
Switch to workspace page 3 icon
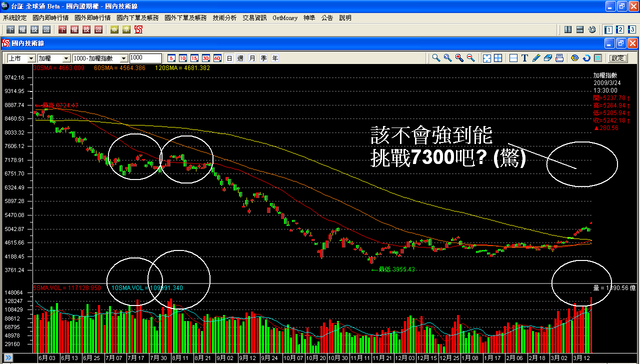point(631,30)
